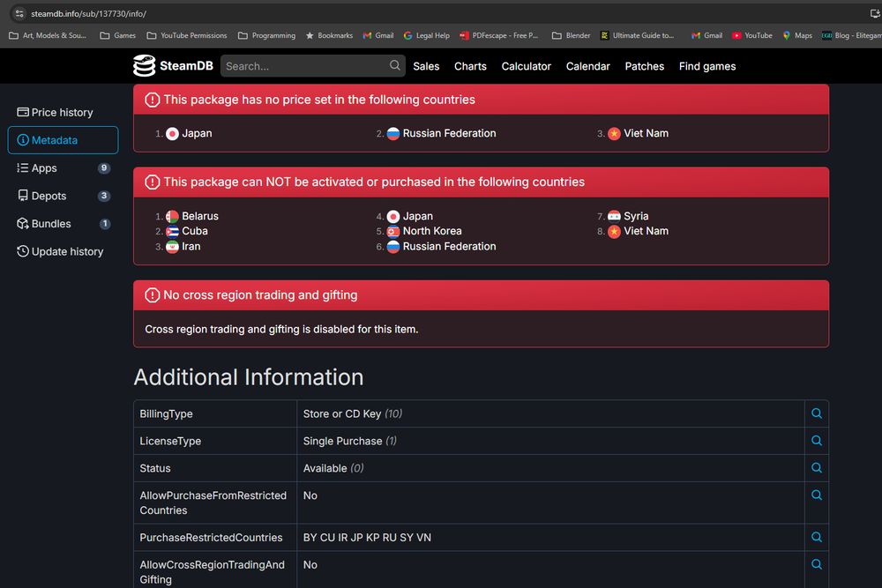Click the SteamDB logo icon
This screenshot has height=588, width=882.
pos(144,66)
